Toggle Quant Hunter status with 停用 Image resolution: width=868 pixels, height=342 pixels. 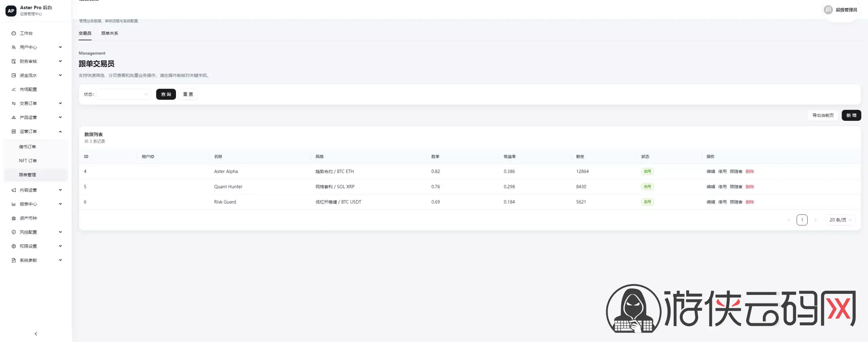click(x=722, y=187)
